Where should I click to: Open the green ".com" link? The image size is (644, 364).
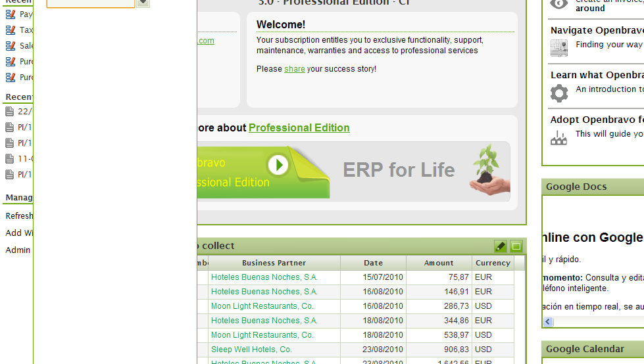tap(206, 41)
